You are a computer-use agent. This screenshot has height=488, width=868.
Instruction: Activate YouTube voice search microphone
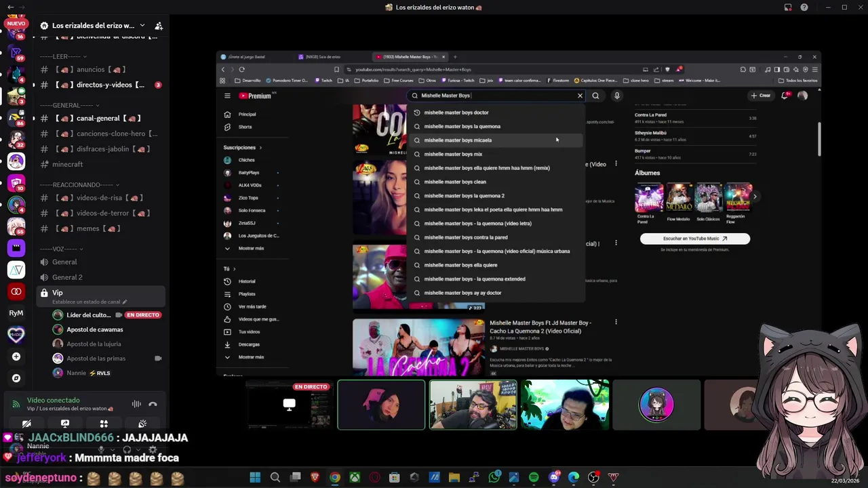(x=616, y=96)
